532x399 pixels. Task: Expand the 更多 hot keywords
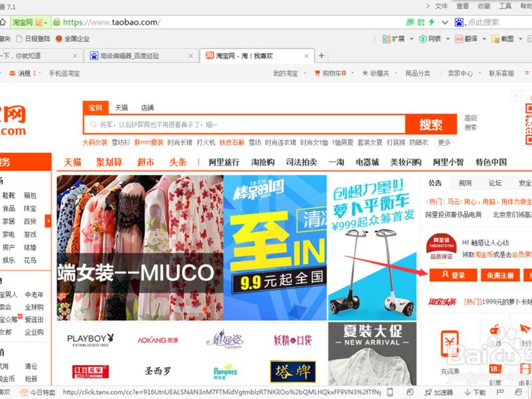pos(446,142)
